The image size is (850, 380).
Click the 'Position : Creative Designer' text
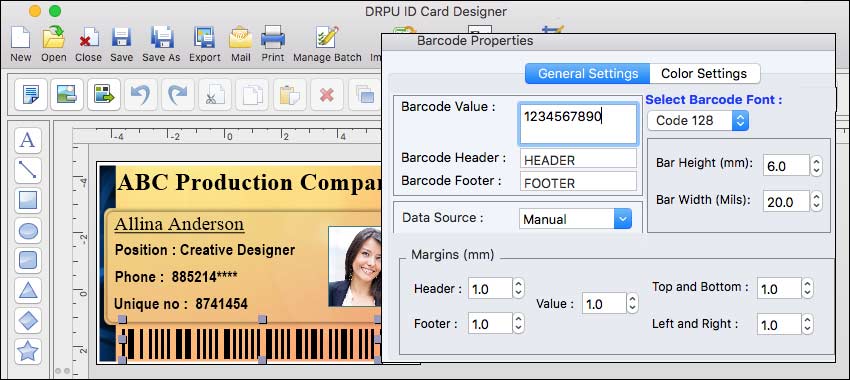point(205,250)
